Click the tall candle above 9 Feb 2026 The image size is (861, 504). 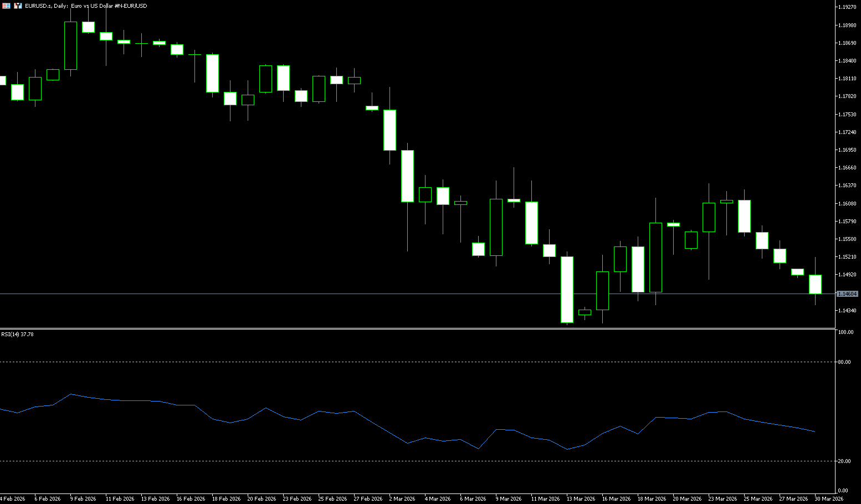(x=71, y=45)
